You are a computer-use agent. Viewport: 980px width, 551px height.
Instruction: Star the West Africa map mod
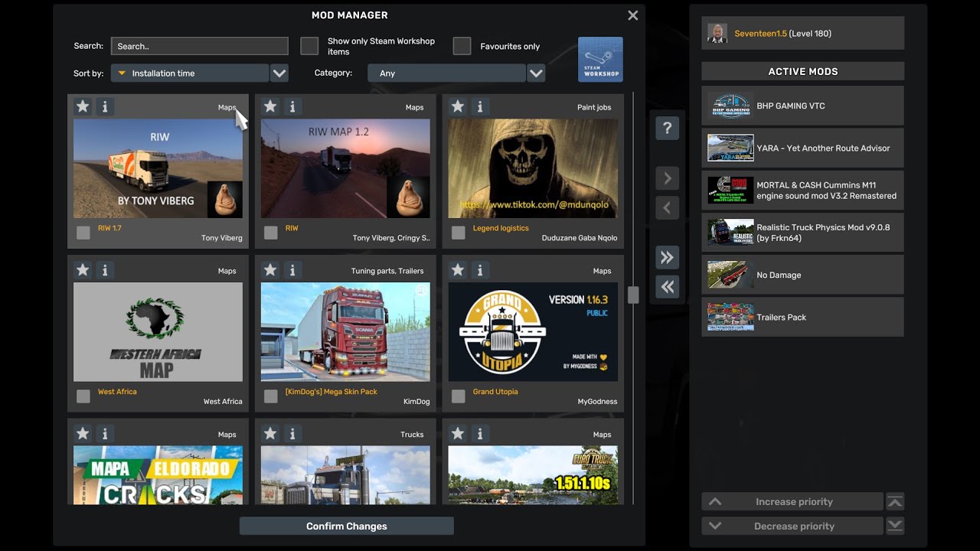[83, 270]
